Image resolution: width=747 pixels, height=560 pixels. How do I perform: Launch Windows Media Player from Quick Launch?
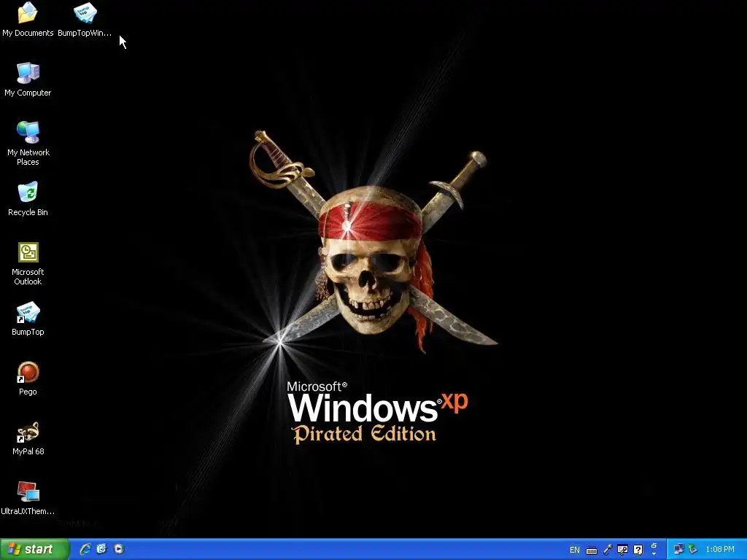pos(119,549)
